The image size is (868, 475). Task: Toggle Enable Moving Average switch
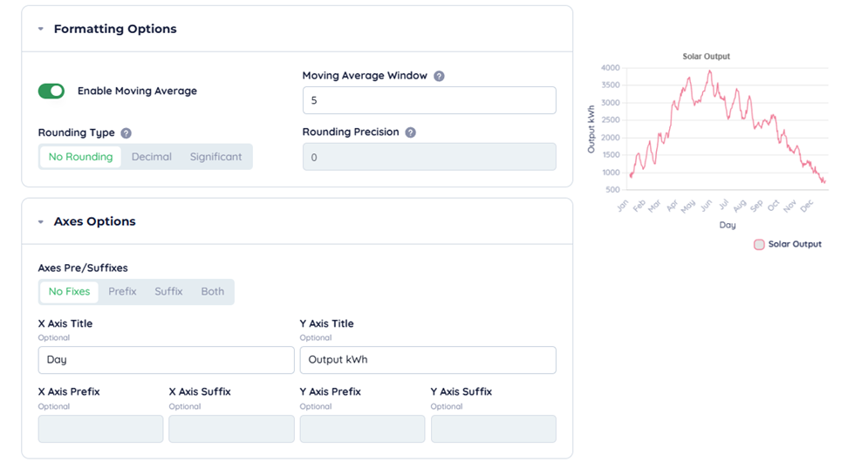[x=51, y=91]
